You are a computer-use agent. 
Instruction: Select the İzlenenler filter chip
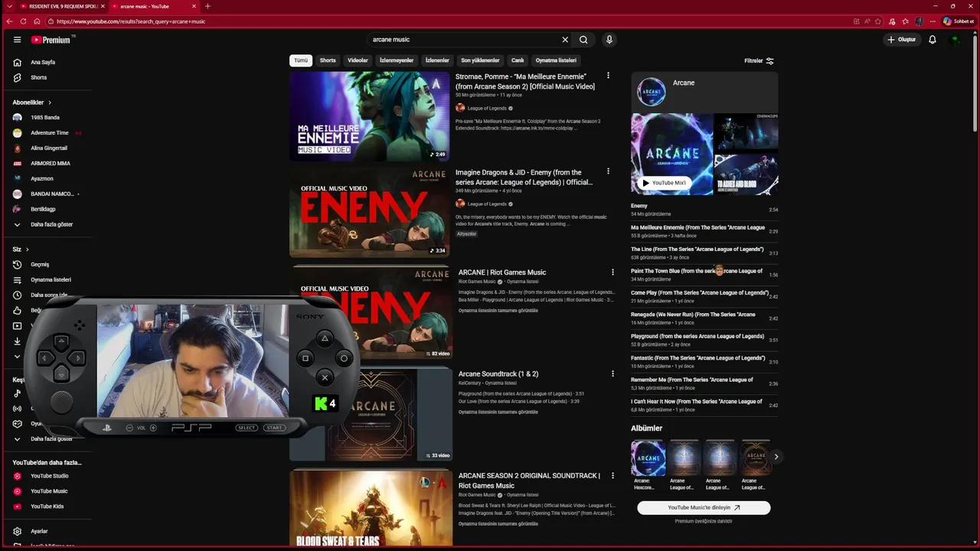437,60
